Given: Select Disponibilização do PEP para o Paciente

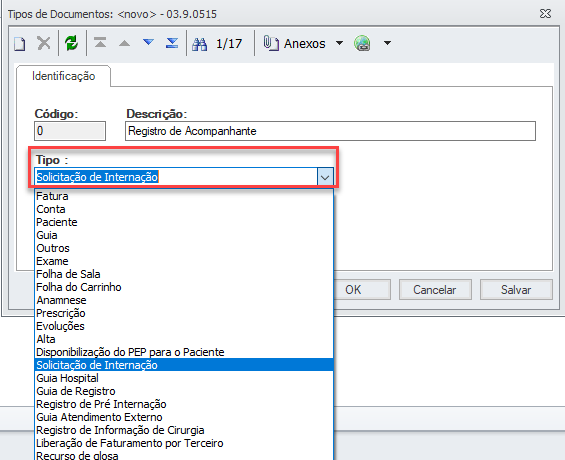Looking at the screenshot, I should [184, 352].
